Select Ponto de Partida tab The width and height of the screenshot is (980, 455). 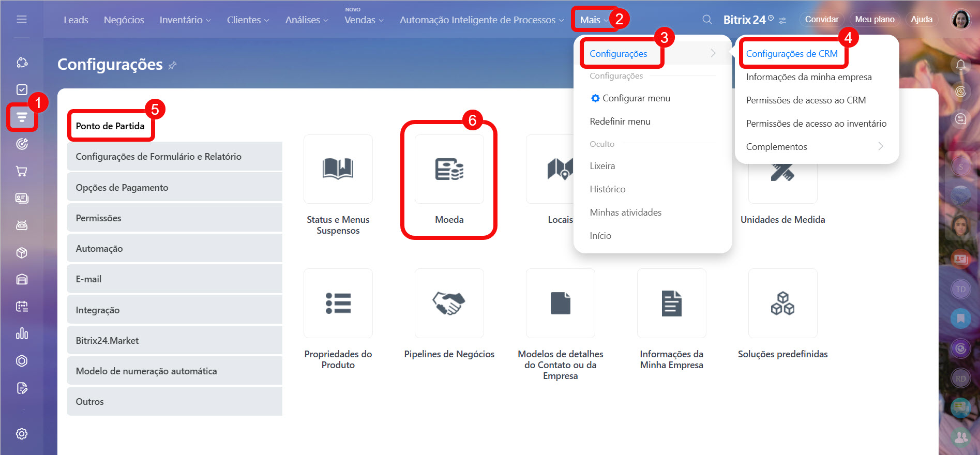[110, 126]
